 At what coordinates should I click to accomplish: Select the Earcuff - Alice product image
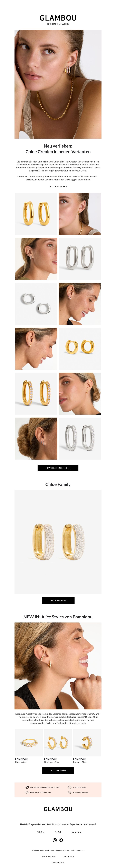[87, 742]
